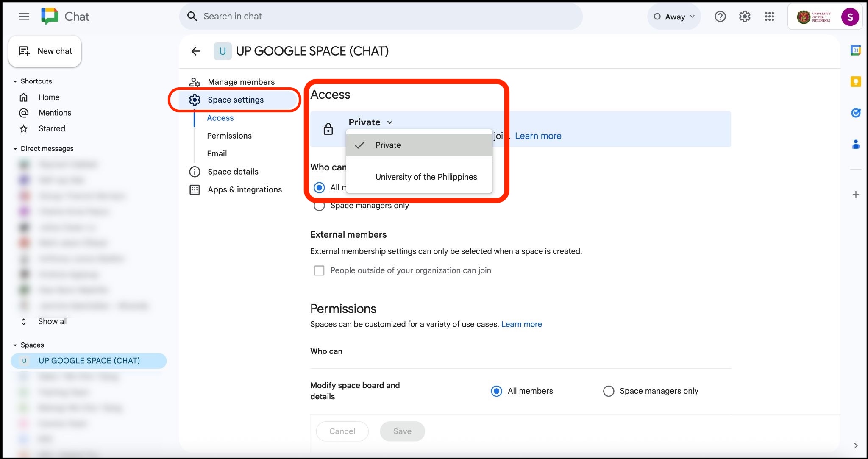
Task: Go back using the arrow icon
Action: point(195,51)
